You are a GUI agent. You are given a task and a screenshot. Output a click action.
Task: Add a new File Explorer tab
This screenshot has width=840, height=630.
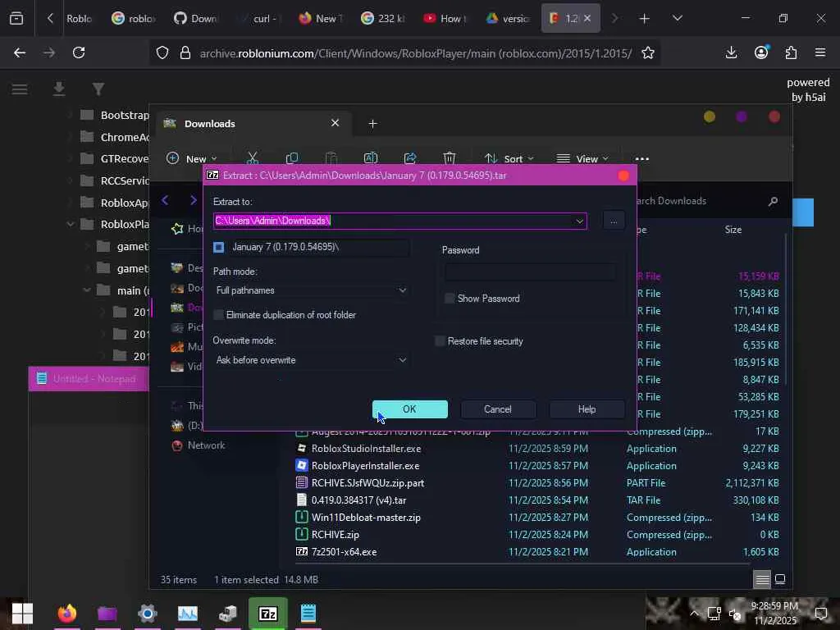(373, 124)
